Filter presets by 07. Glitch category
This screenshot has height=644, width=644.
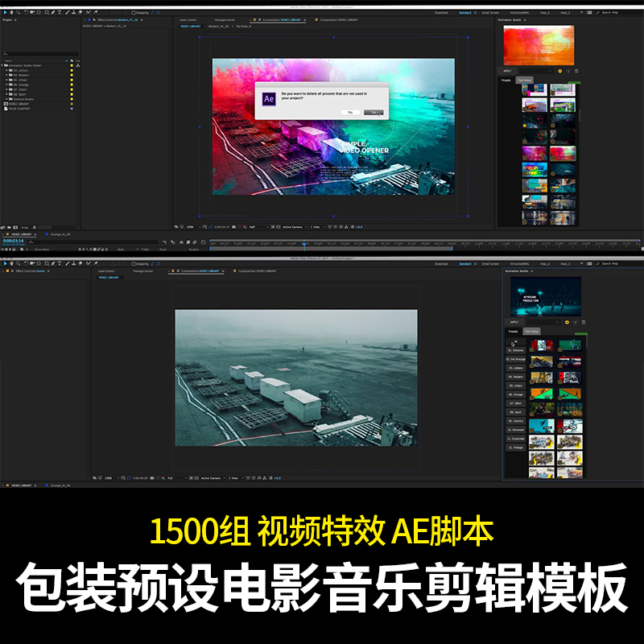tap(515, 403)
